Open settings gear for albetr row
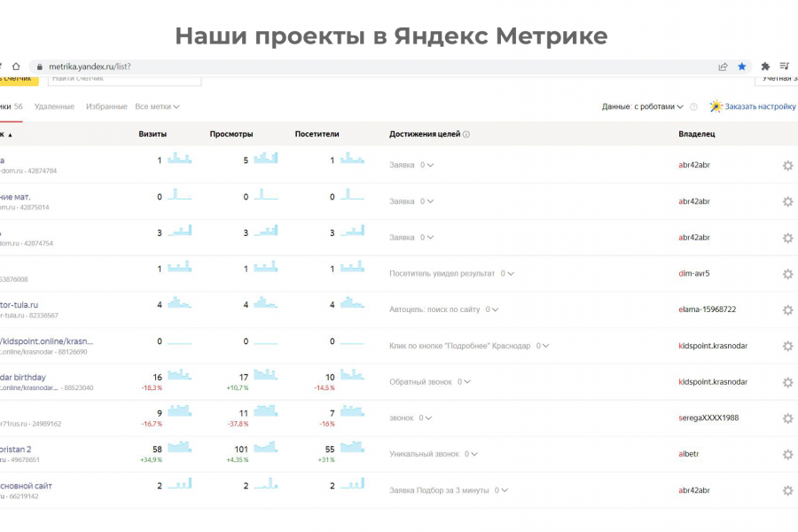Screen dimensions: 798x532 coord(788,455)
